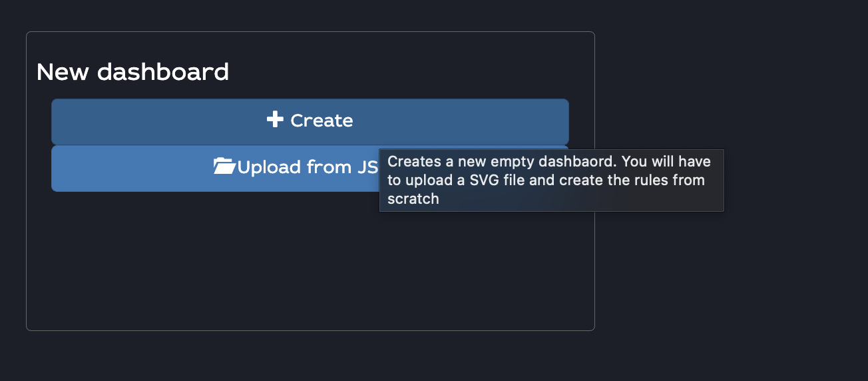Image resolution: width=868 pixels, height=381 pixels.
Task: Click the New dashboard heading
Action: pyautogui.click(x=132, y=72)
